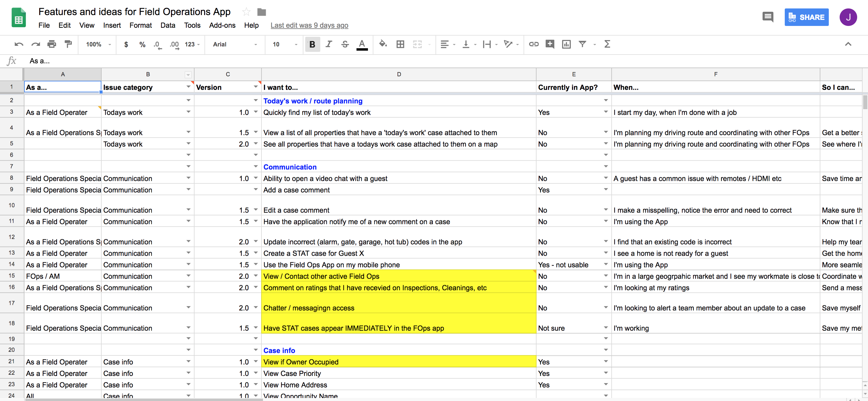Click the SHARE button

click(x=806, y=17)
